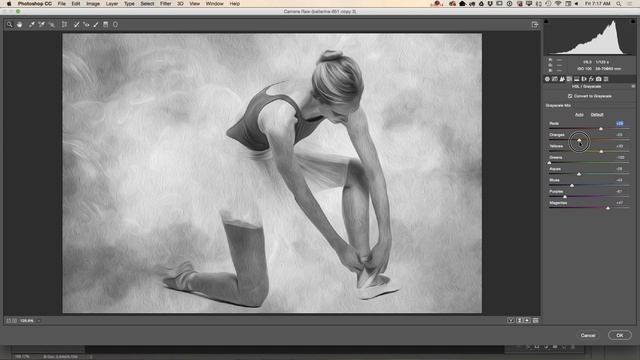Viewport: 640px width, 360px height.
Task: Select the Red Eye Removal tool
Action: 86,25
